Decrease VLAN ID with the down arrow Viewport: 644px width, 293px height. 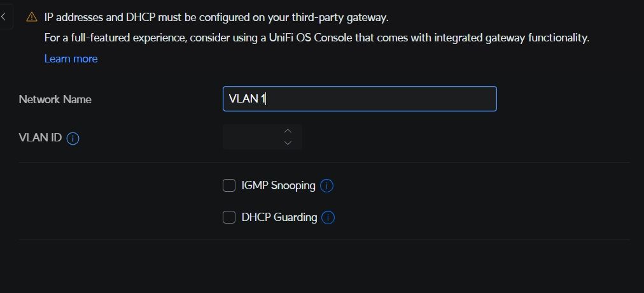288,143
